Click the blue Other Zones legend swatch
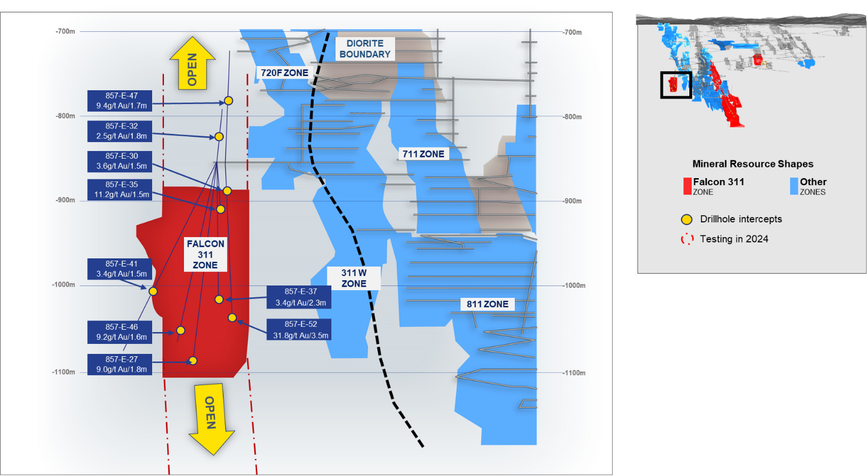The image size is (868, 476). (794, 186)
